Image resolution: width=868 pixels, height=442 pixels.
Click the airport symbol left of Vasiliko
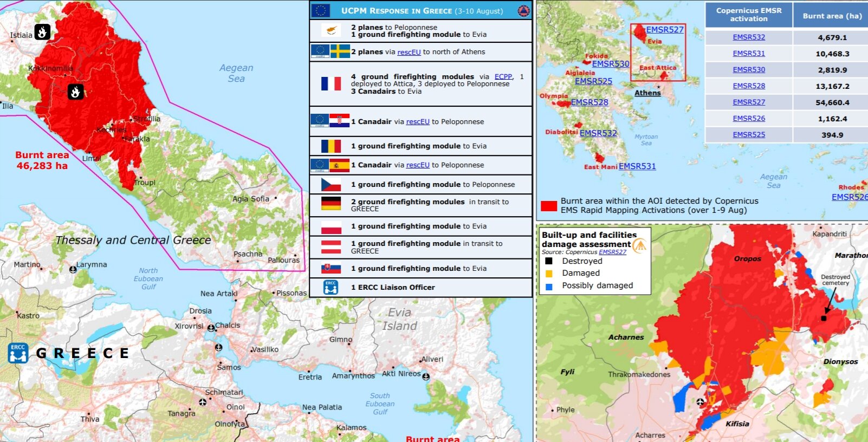pyautogui.click(x=218, y=347)
